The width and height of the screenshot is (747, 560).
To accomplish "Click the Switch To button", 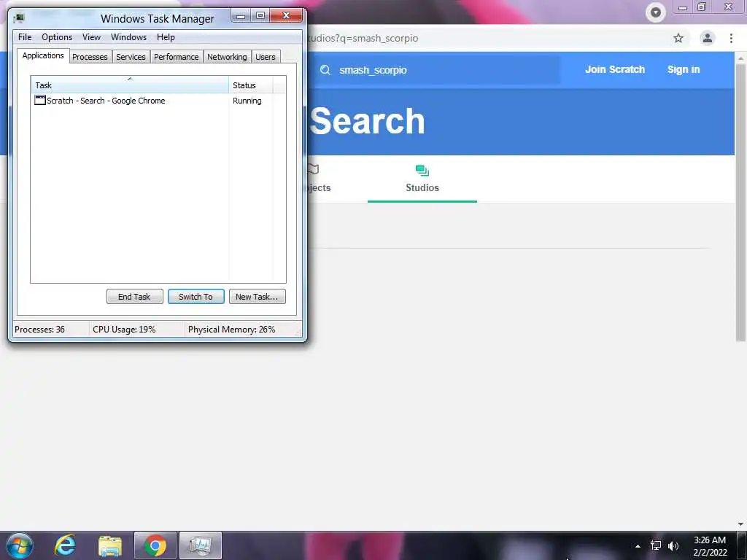I will (196, 296).
